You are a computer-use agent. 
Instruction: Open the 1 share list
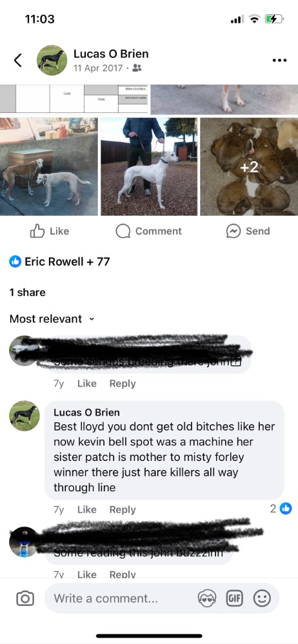[x=27, y=293]
